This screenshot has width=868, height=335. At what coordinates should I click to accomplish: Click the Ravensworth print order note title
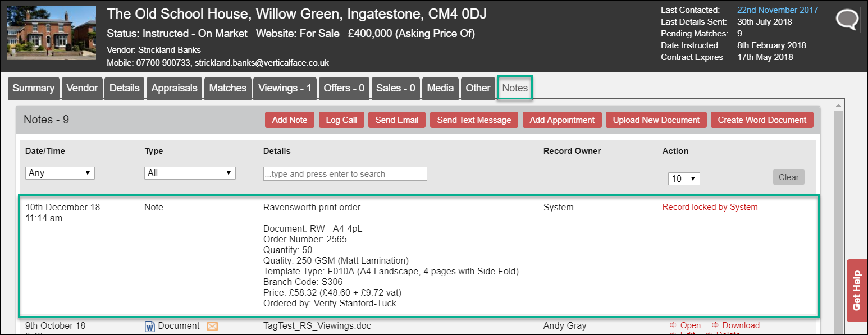coord(312,208)
